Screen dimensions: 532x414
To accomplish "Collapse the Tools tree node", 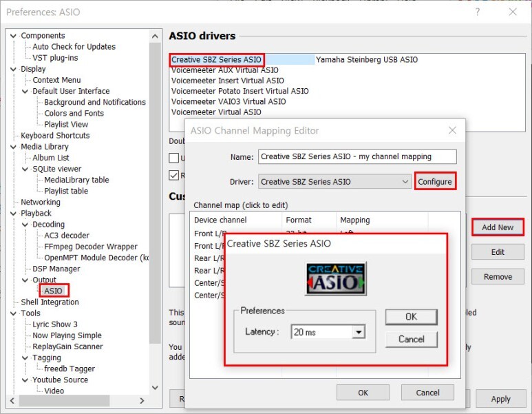I will coord(13,313).
